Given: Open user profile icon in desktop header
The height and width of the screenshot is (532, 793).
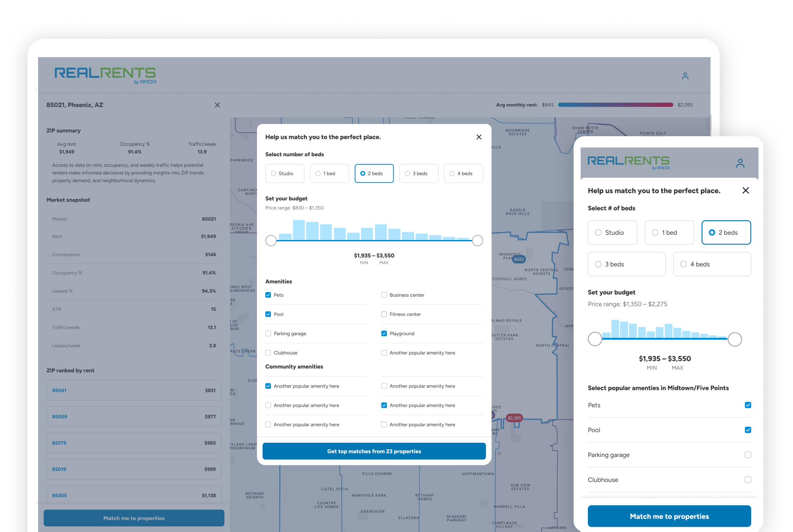Looking at the screenshot, I should 685,76.
